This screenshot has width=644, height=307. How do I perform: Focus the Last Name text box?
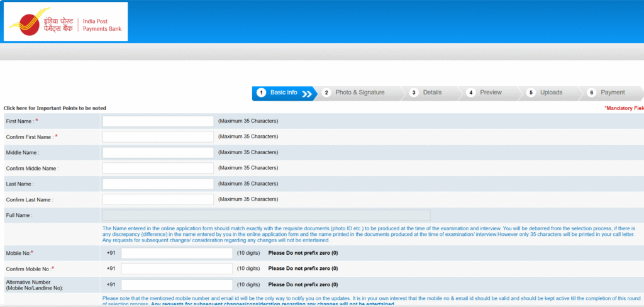(158, 184)
